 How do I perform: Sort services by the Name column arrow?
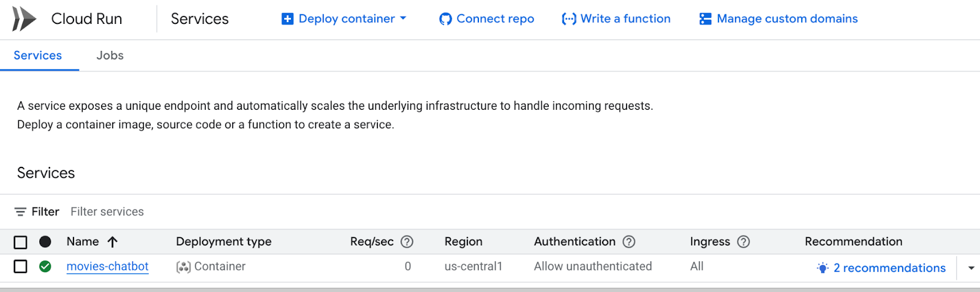pos(113,242)
